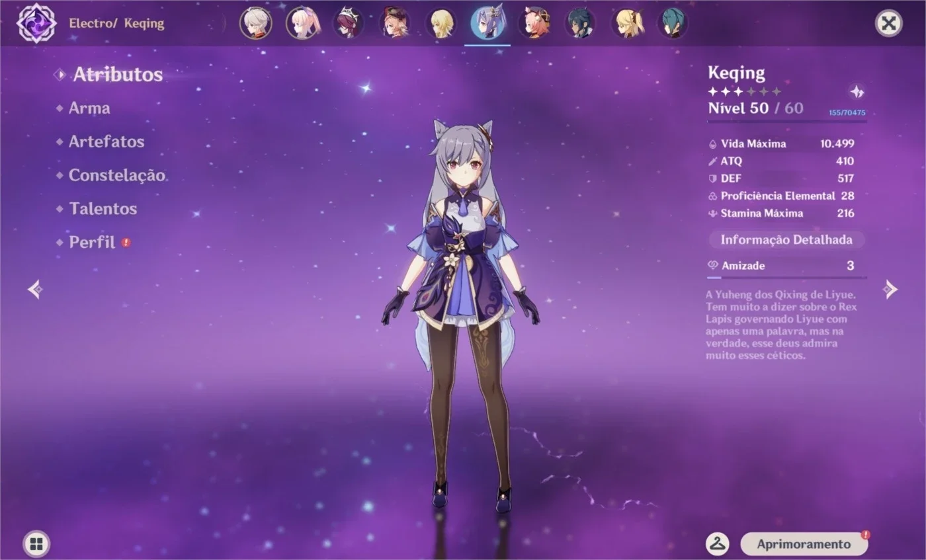The width and height of the screenshot is (926, 560).
Task: Click the sparkle icon beside ascension stars
Action: [857, 92]
